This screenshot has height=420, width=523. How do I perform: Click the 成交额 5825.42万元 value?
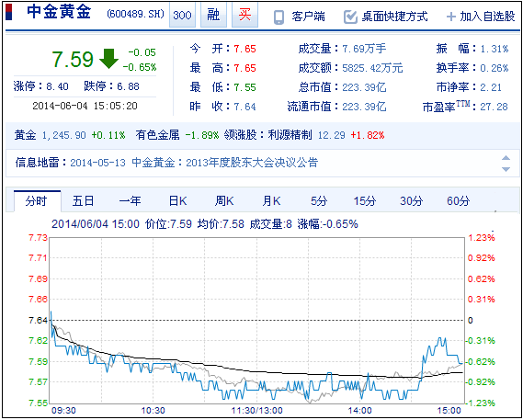coord(372,68)
